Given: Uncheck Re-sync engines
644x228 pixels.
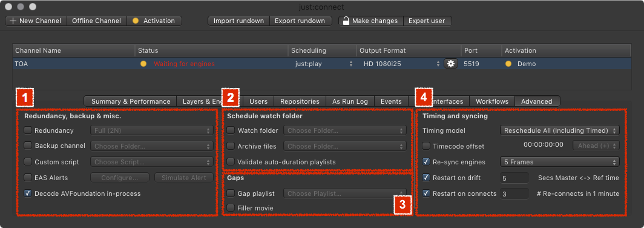Looking at the screenshot, I should [426, 162].
